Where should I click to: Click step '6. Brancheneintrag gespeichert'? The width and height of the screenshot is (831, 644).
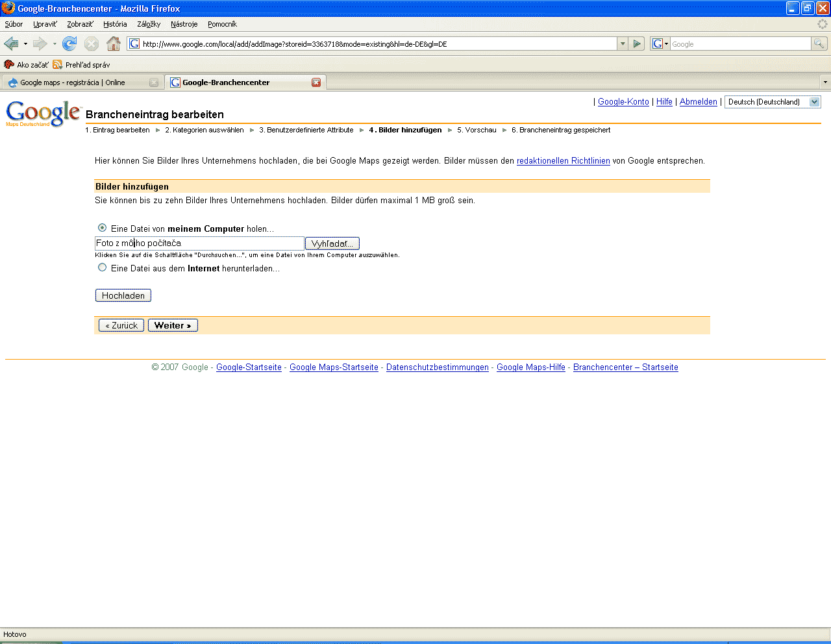561,130
